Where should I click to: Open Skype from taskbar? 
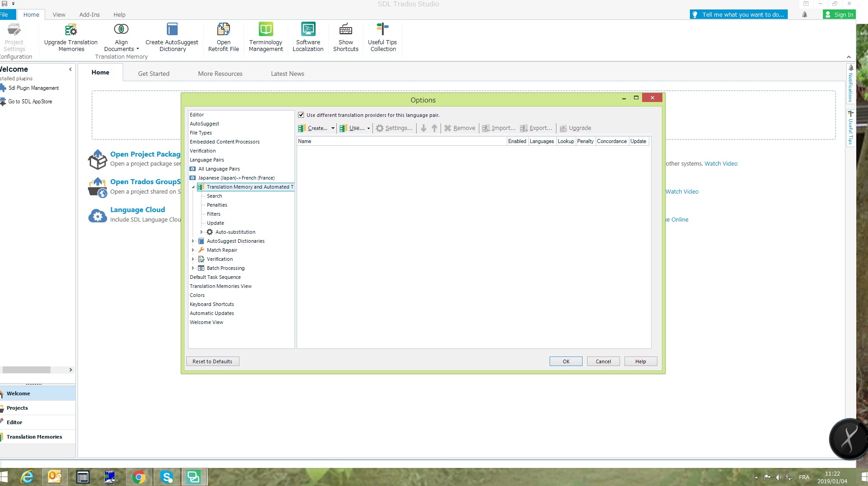[167, 477]
